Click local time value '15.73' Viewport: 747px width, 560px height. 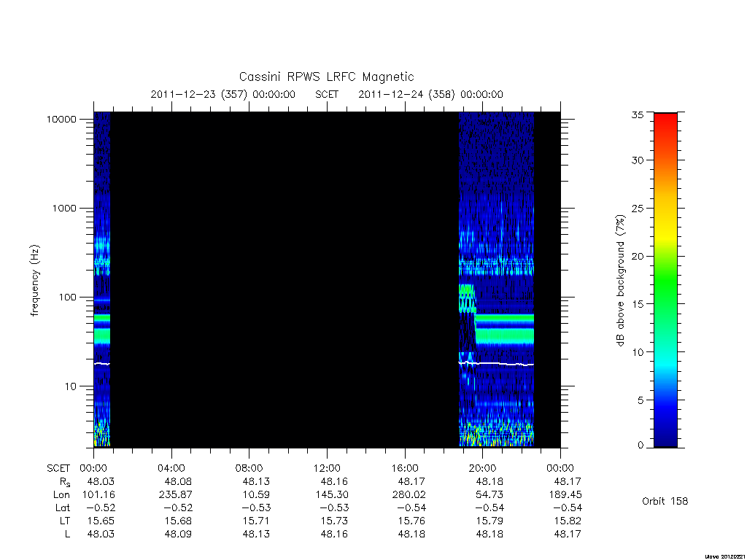(x=334, y=521)
